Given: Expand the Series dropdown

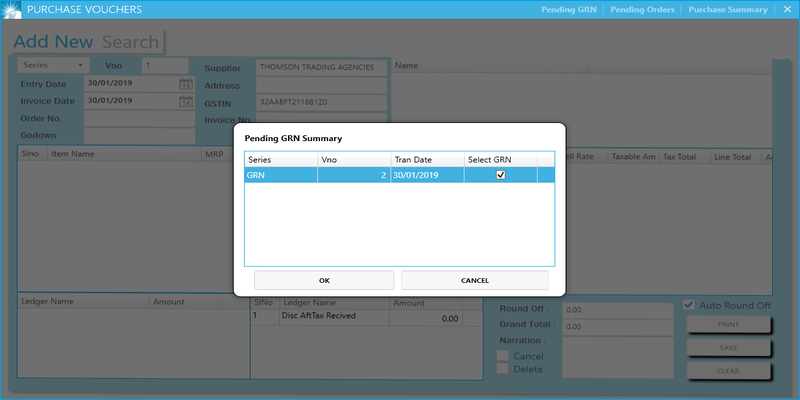Looking at the screenshot, I should [x=80, y=66].
